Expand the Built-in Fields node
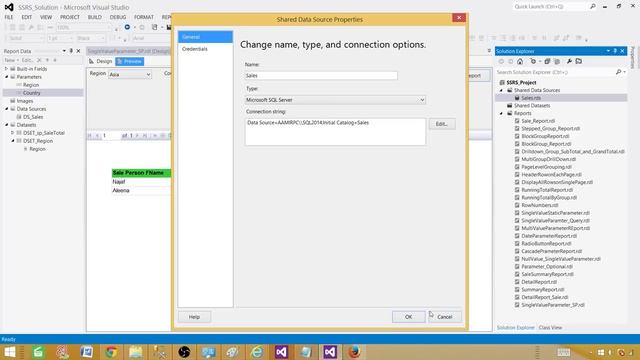 click(6, 69)
